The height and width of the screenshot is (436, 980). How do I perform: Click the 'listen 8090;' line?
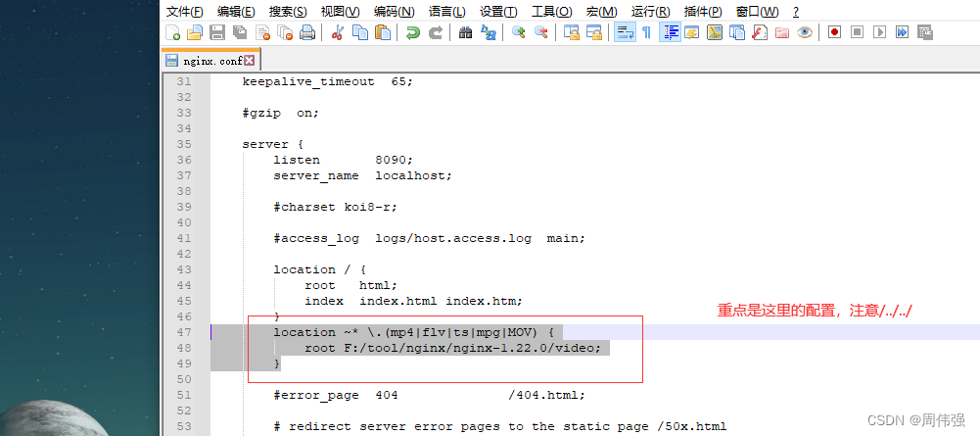click(x=343, y=160)
